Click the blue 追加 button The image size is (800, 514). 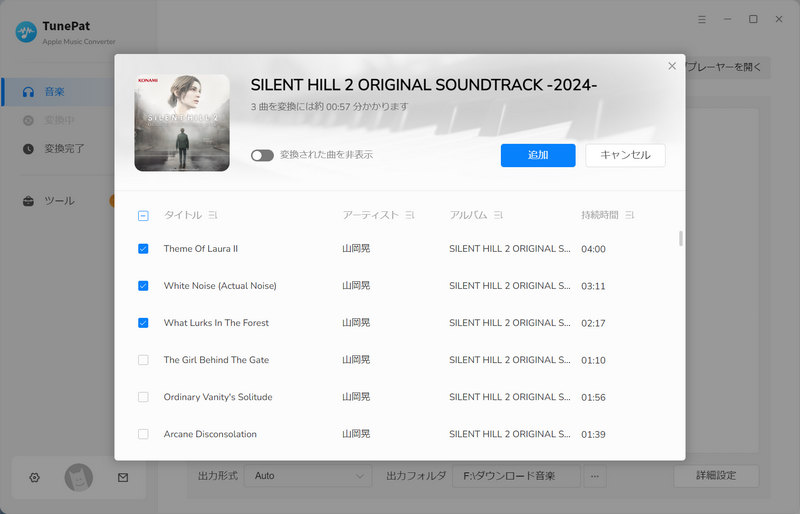[x=538, y=155]
